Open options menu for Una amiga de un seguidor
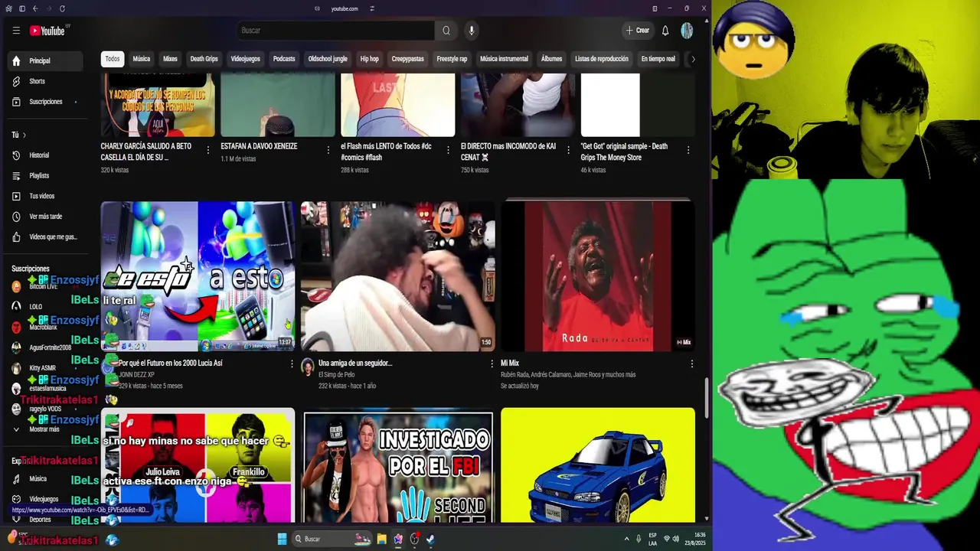Viewport: 980px width, 551px height. [x=492, y=364]
